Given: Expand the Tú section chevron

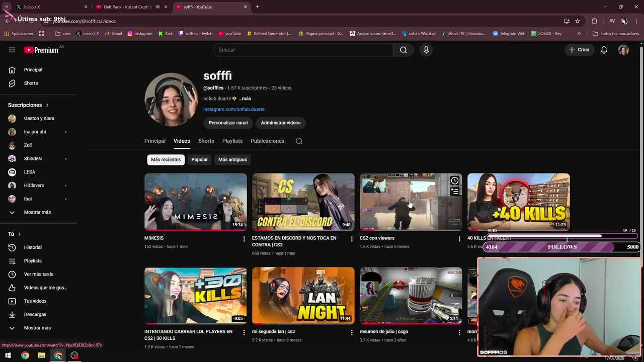Looking at the screenshot, I should click(x=20, y=234).
